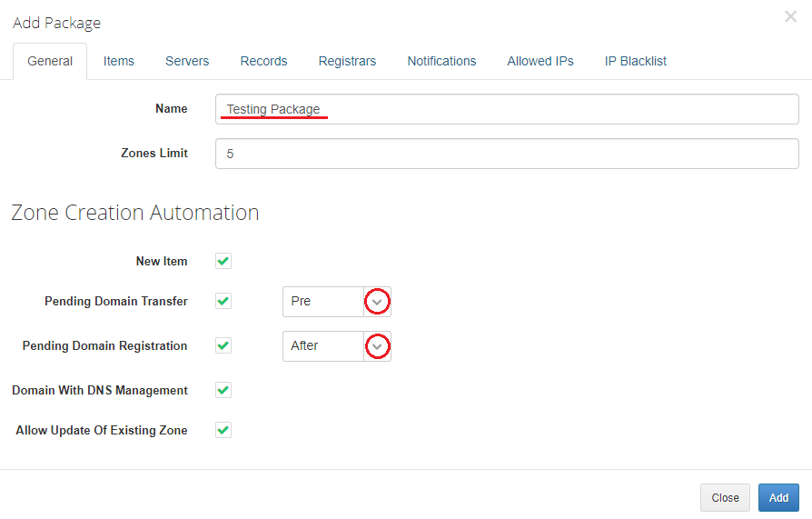Select the 'Pre' combo box

click(x=323, y=302)
